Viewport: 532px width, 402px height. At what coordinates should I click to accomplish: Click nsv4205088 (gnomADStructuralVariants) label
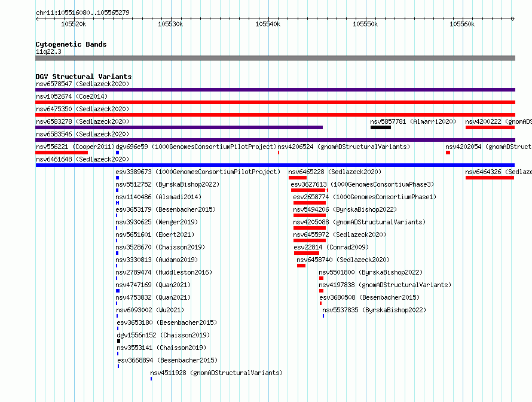click(359, 222)
